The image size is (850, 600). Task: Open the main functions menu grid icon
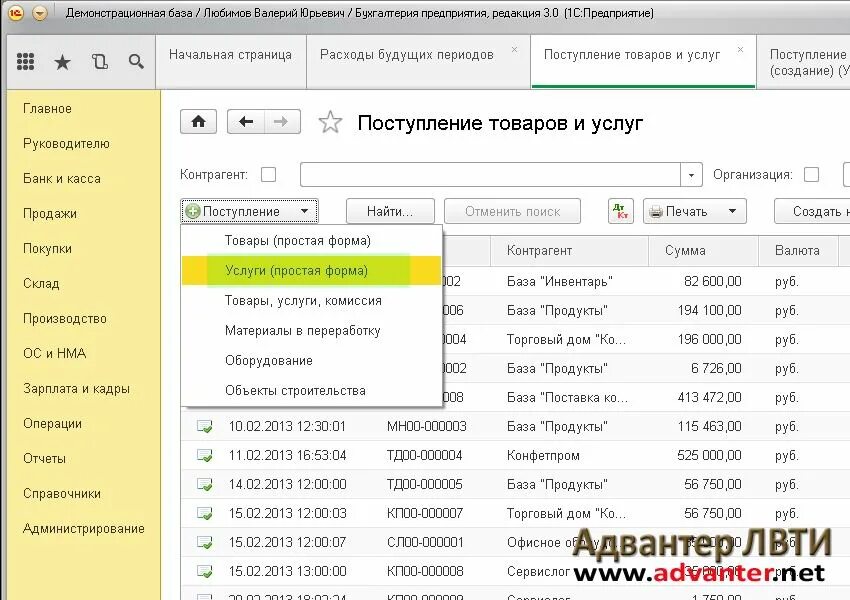point(25,60)
